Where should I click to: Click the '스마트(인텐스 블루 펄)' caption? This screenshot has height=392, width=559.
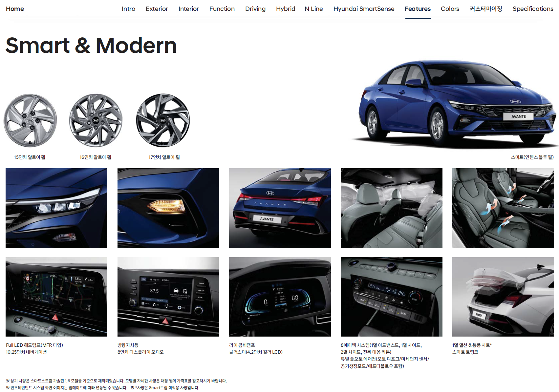click(x=532, y=157)
